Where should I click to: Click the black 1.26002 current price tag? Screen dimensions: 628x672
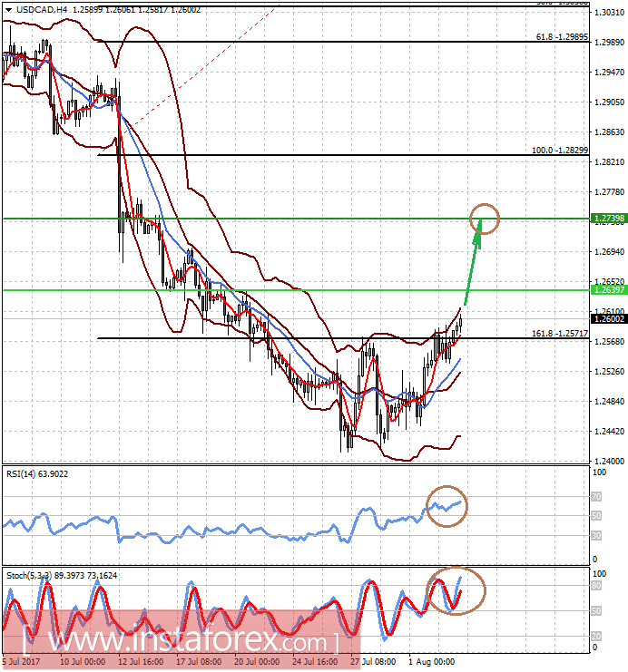point(609,319)
